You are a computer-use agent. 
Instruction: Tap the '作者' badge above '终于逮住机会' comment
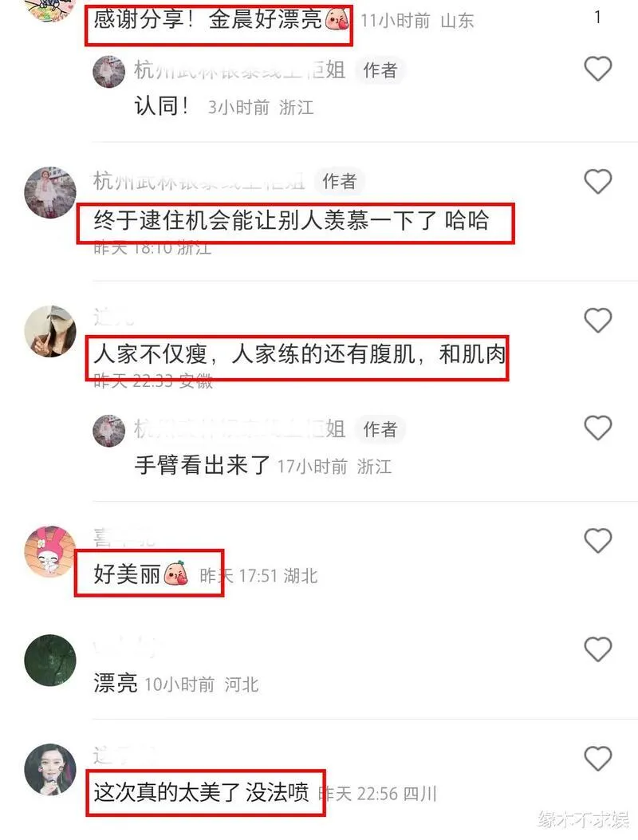[340, 181]
